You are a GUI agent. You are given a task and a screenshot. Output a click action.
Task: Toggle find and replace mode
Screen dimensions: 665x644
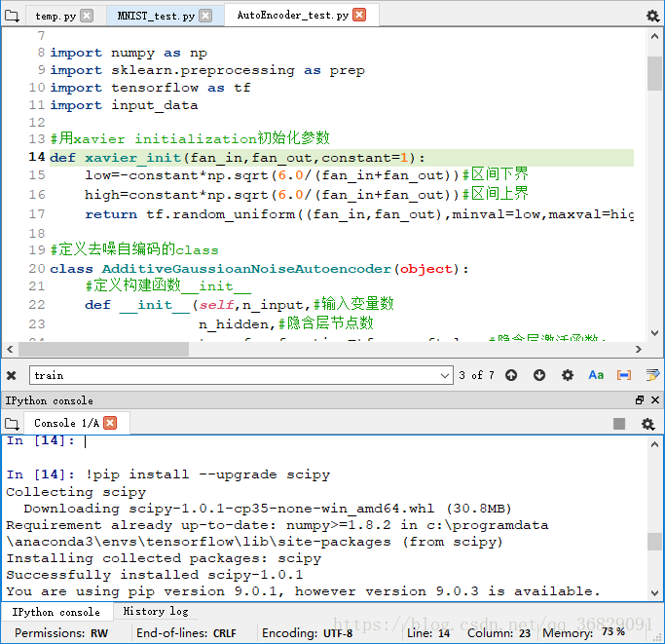click(x=652, y=375)
